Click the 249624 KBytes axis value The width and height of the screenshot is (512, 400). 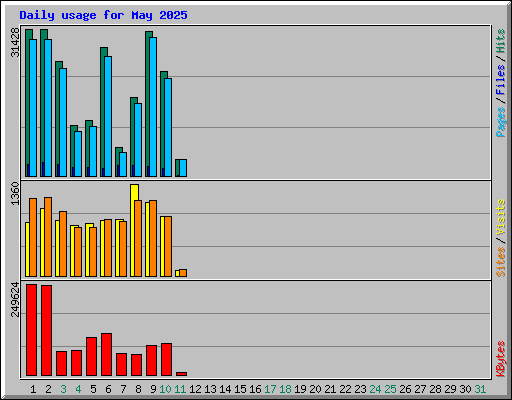pyautogui.click(x=15, y=300)
